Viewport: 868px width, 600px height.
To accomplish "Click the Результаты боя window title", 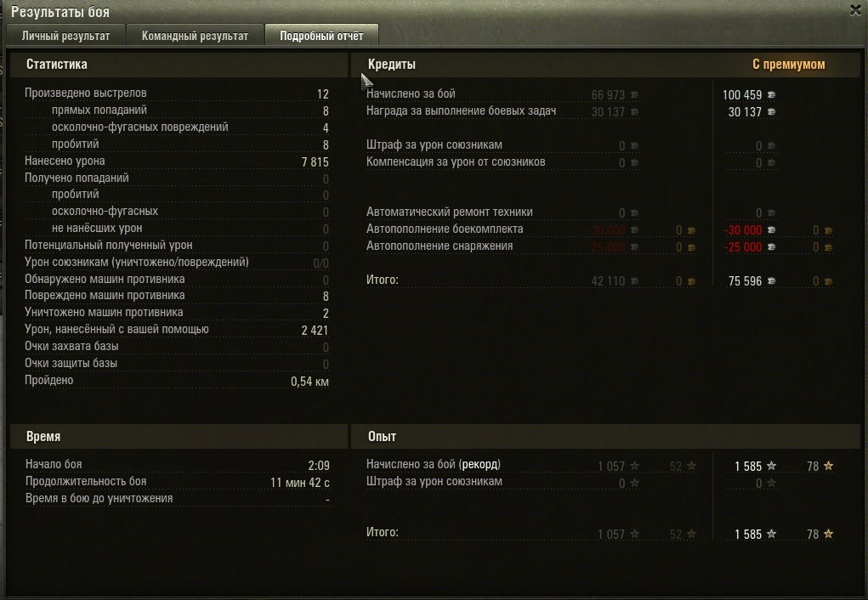I will coord(60,11).
